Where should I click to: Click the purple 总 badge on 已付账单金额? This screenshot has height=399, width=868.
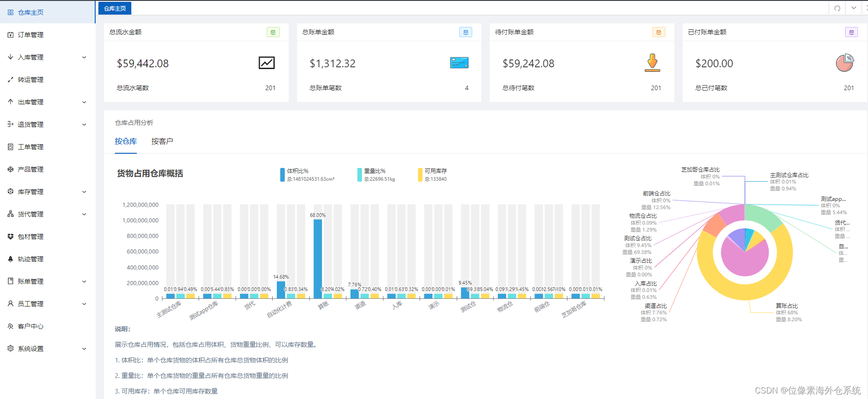[852, 32]
